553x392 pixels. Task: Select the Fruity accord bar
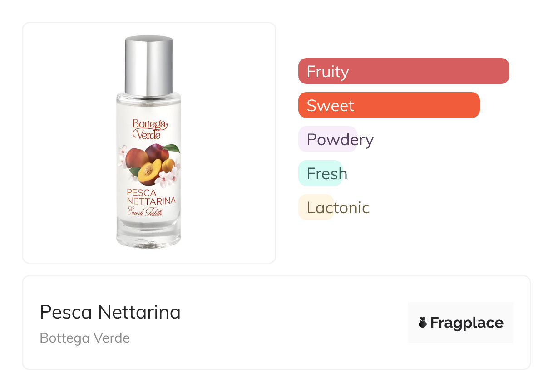pyautogui.click(x=403, y=71)
